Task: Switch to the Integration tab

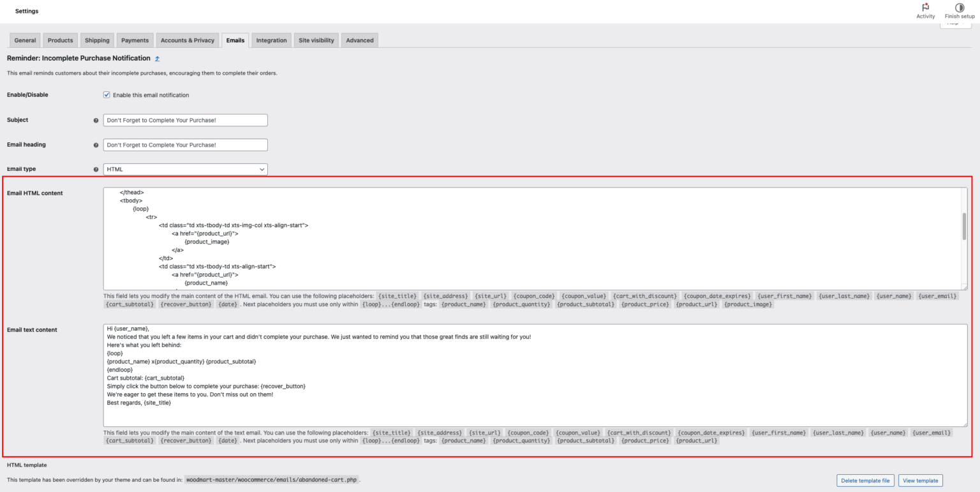Action: [x=272, y=40]
